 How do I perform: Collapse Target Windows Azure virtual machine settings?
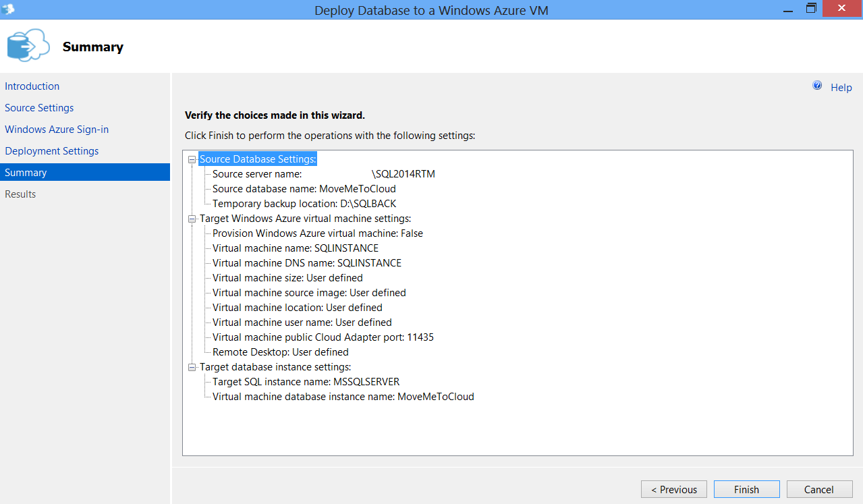tap(192, 219)
